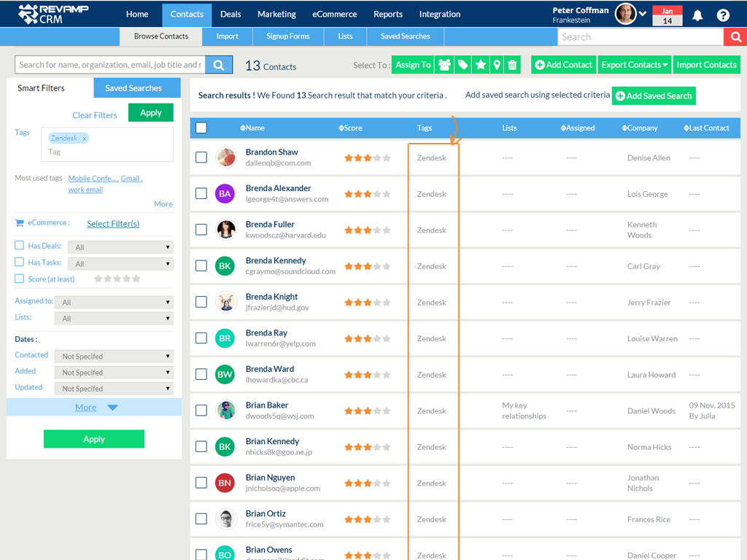Viewport: 747px width, 560px height.
Task: Enable the Has Deals checkbox
Action: (20, 246)
